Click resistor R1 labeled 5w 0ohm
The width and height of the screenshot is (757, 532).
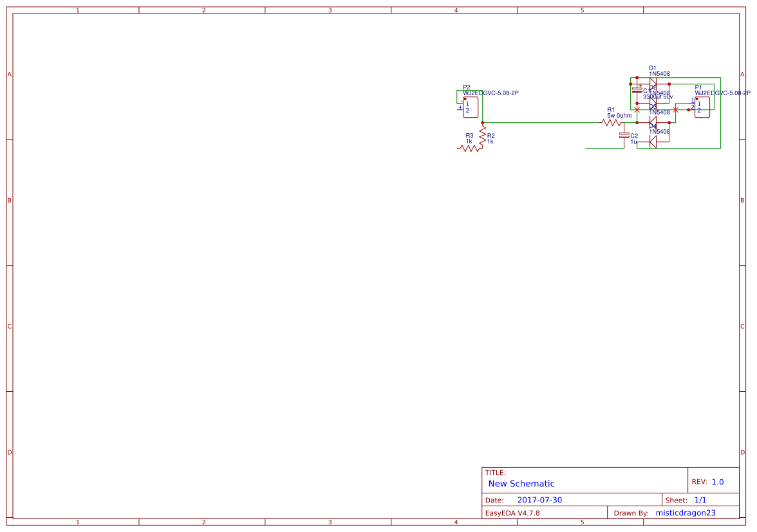tap(612, 122)
